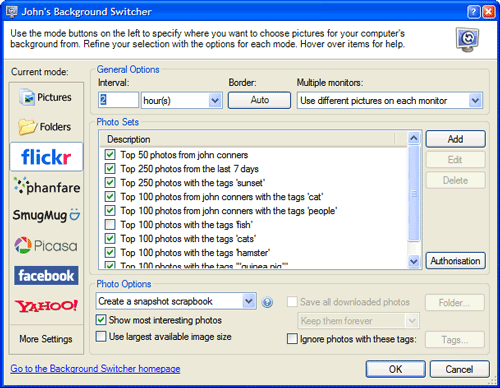This screenshot has height=388, width=500.
Task: Check Save all downloaded photos
Action: pyautogui.click(x=292, y=302)
